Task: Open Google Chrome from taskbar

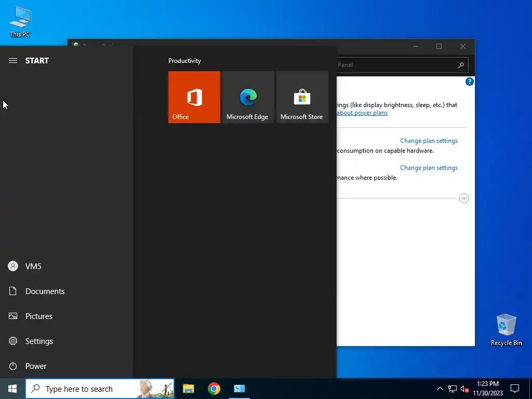Action: [x=214, y=389]
